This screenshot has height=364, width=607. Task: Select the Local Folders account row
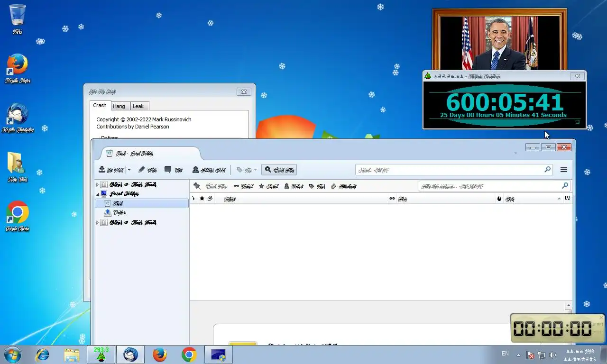pos(142,194)
